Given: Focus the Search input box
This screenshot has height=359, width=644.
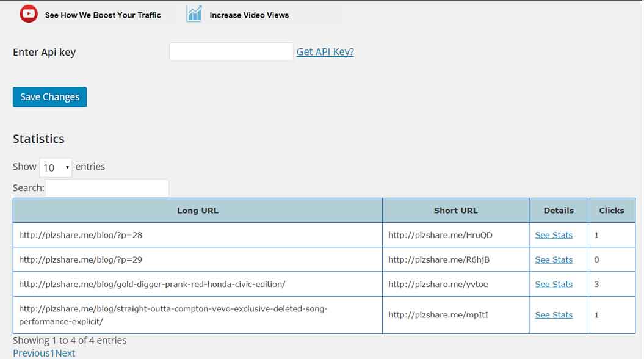Looking at the screenshot, I should click(x=107, y=188).
